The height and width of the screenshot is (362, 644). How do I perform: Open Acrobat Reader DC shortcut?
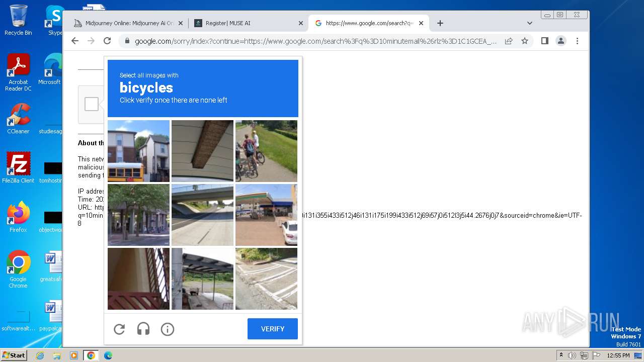[18, 72]
